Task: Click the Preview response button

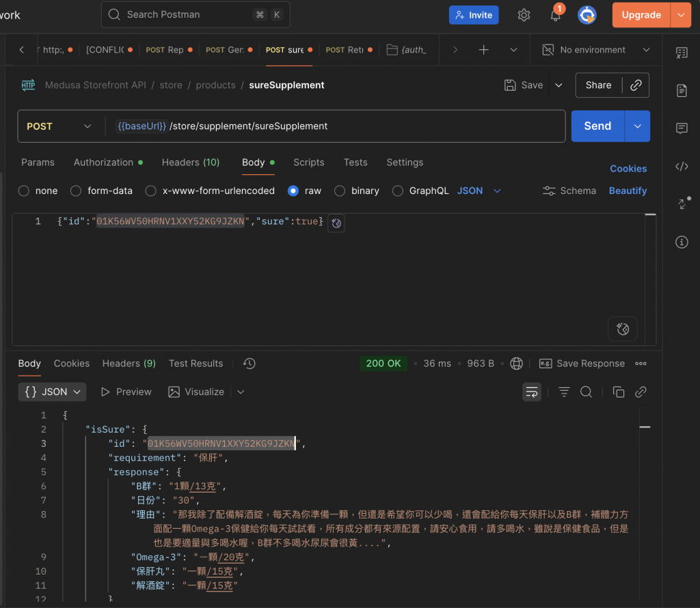Action: pyautogui.click(x=126, y=392)
